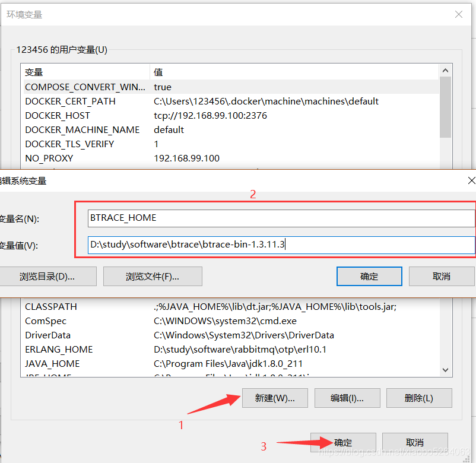Confirm the edit with the 确定 button
The height and width of the screenshot is (463, 476).
(x=369, y=276)
